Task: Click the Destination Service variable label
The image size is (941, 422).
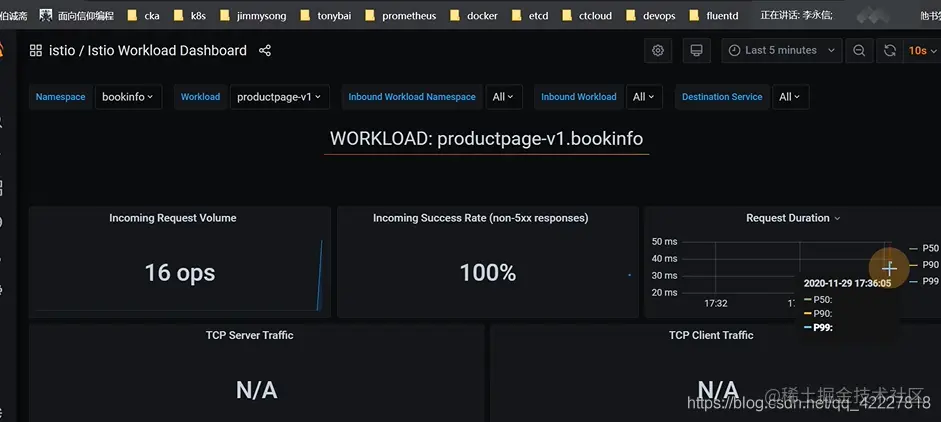Action: click(722, 97)
